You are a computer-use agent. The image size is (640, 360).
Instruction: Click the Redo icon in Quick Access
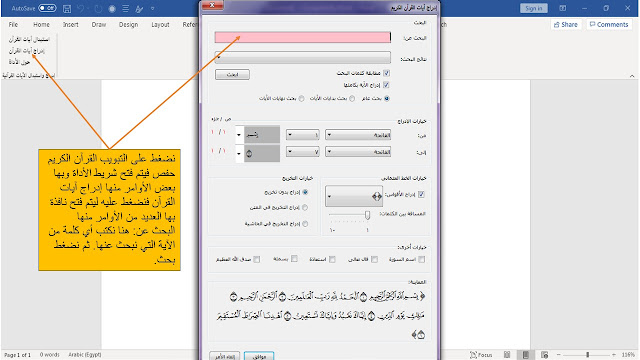tap(98, 8)
